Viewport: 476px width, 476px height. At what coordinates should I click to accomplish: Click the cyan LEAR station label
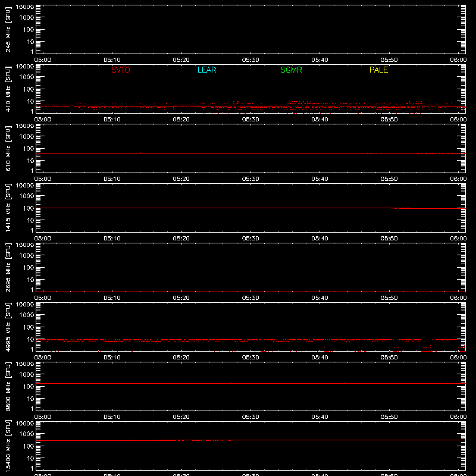coord(206,70)
